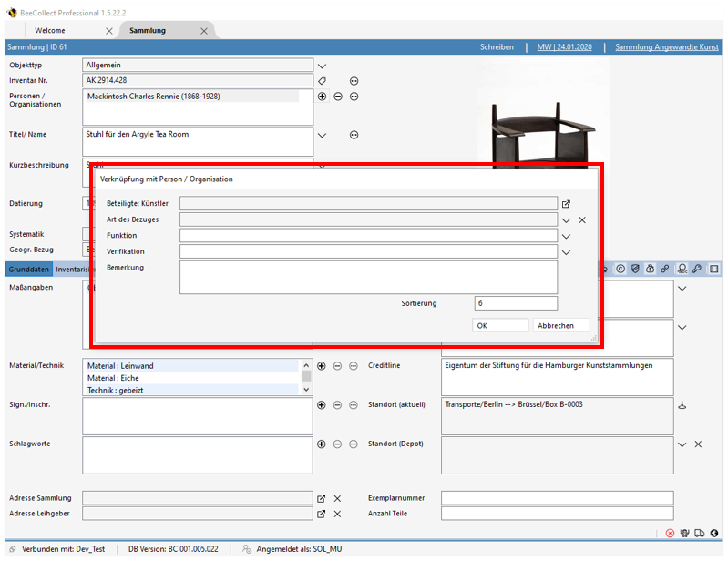Remove selected person using the minus icon
The height and width of the screenshot is (561, 728).
point(338,97)
